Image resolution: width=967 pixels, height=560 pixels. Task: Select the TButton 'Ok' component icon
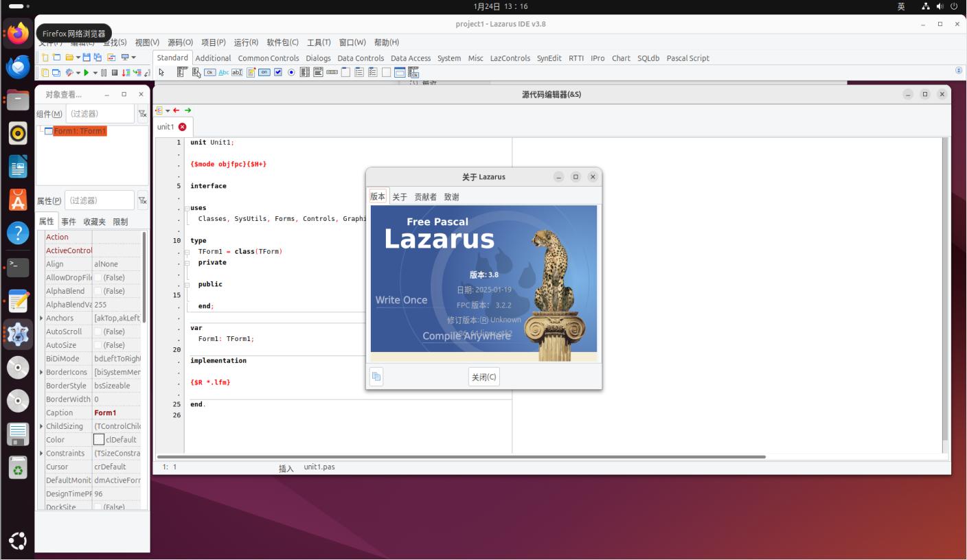tap(210, 72)
